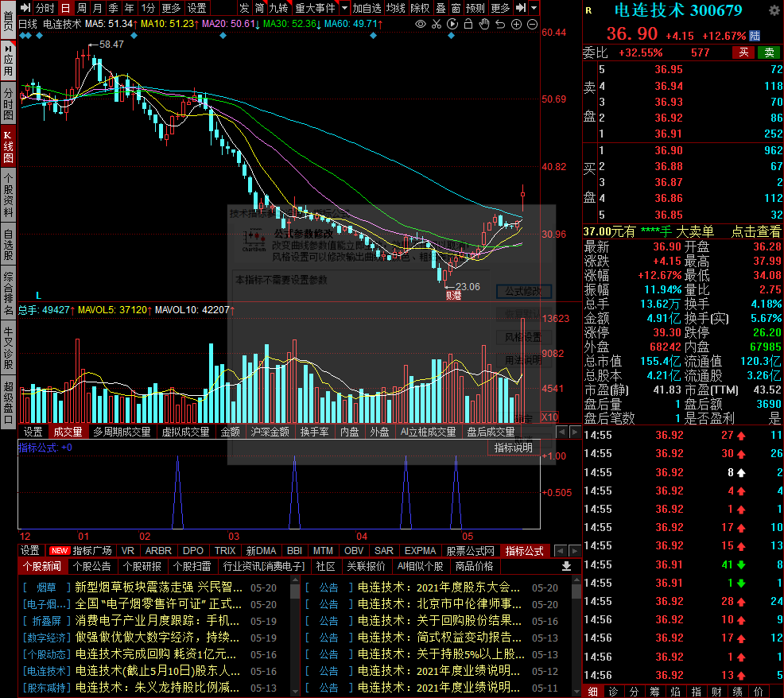Screen dimensions: 784x698
Task: Select 多周期成交量 indicator tab
Action: (x=122, y=432)
